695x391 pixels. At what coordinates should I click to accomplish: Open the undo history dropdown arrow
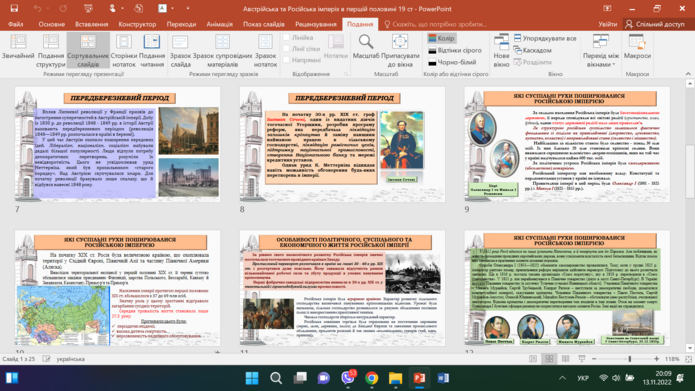pyautogui.click(x=48, y=8)
